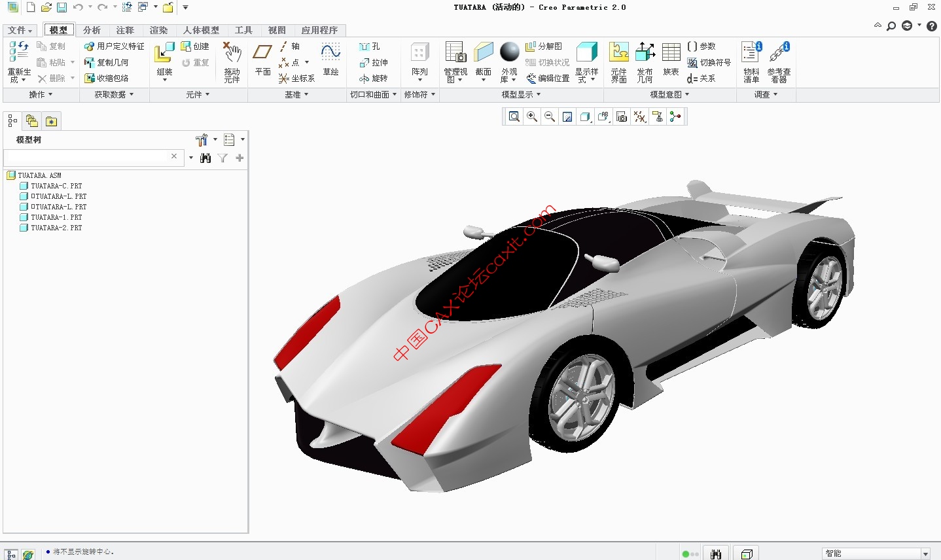
Task: Switch to the Tools (工具) tab
Action: (x=243, y=30)
